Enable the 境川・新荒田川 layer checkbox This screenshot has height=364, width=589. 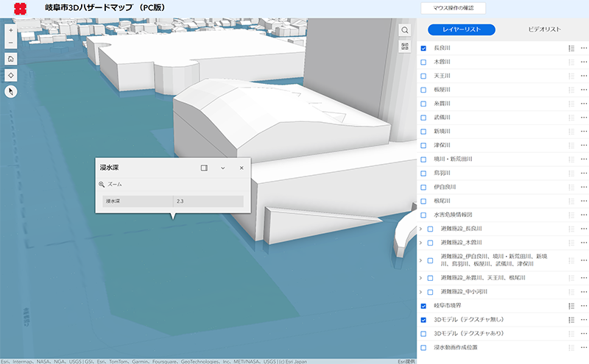coord(423,159)
